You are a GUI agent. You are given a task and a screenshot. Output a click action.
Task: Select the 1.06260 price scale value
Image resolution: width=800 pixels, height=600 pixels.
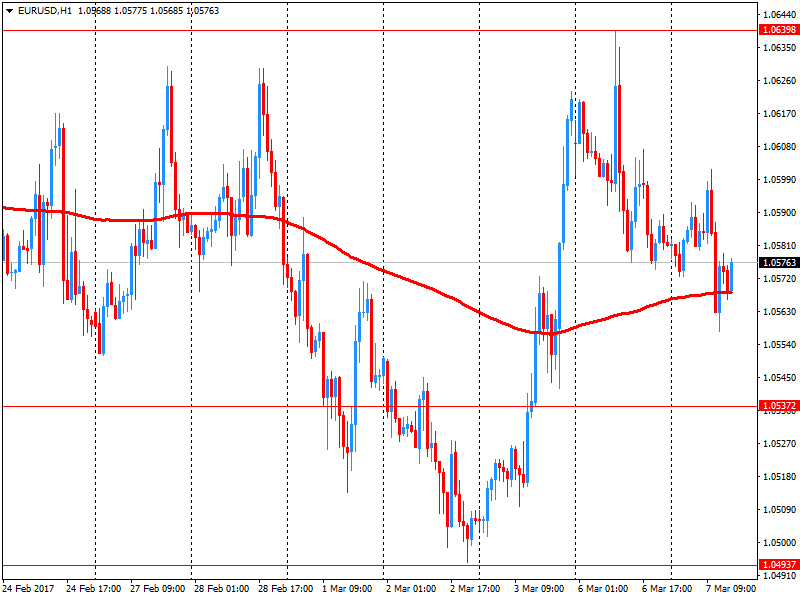(779, 81)
